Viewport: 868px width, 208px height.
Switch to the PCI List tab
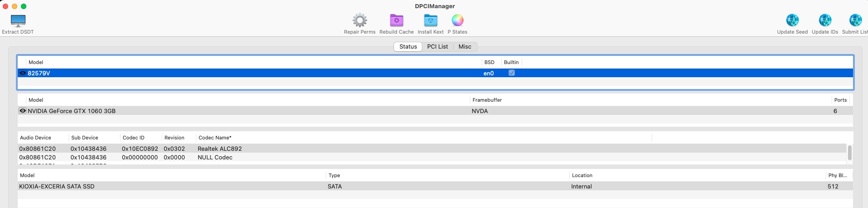tap(437, 47)
